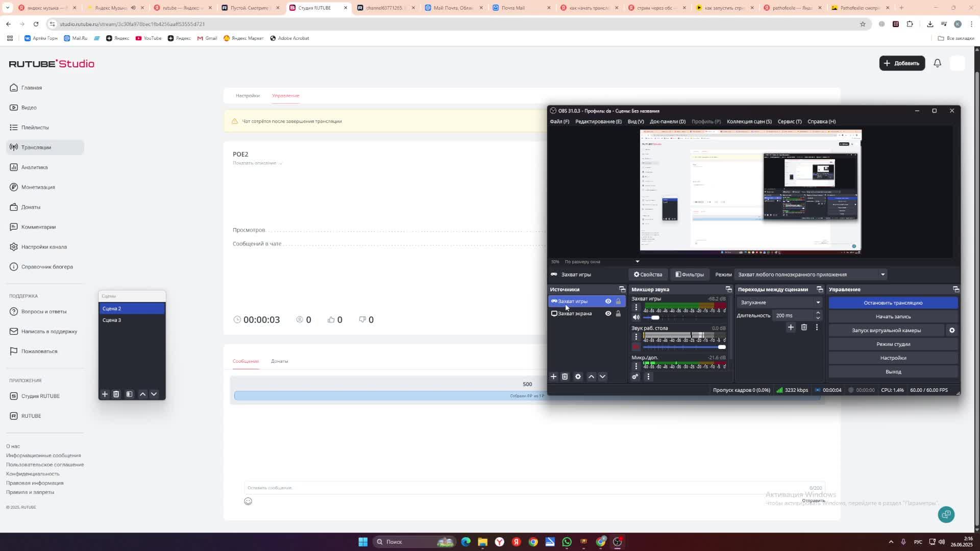Open Режим capture mode dropdown
980x551 pixels.
[x=811, y=274]
